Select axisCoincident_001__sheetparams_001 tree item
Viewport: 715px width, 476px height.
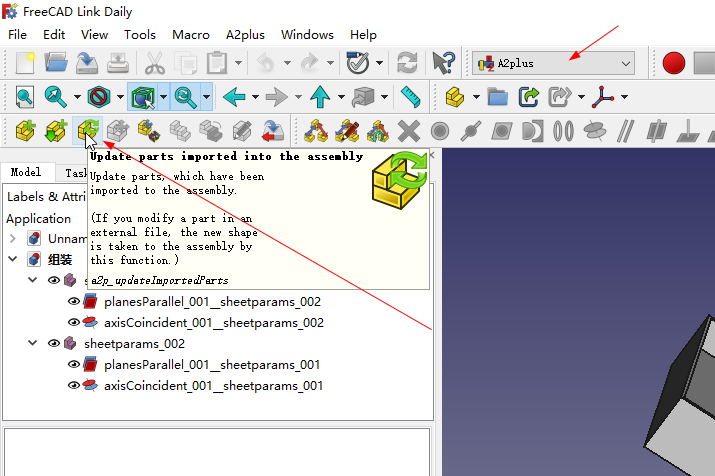tap(213, 385)
